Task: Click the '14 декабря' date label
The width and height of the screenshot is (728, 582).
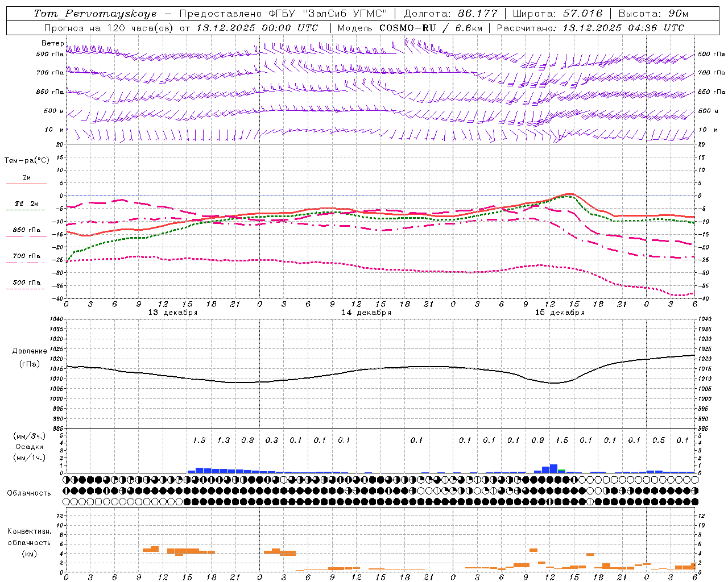Action: [x=366, y=313]
